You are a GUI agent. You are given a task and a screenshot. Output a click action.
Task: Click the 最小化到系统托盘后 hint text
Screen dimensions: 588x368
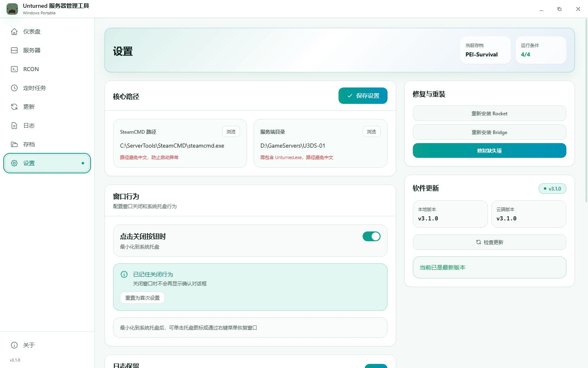189,328
